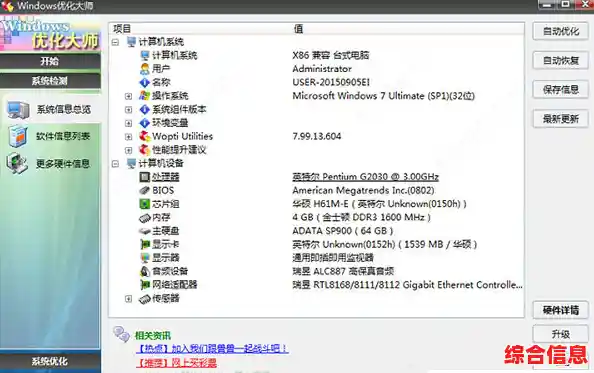594x373 pixels.
Task: Select the USER-20150905EI value
Action: (x=331, y=82)
